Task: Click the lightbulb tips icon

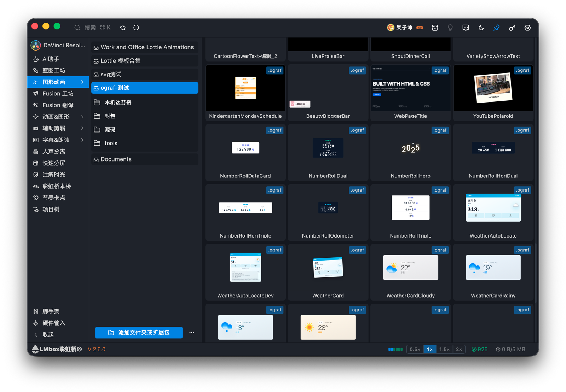Action: pos(450,28)
